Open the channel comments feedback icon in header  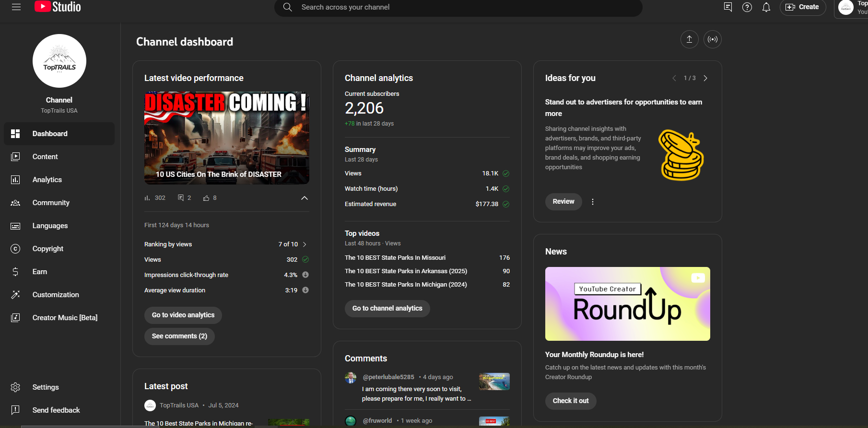tap(728, 7)
